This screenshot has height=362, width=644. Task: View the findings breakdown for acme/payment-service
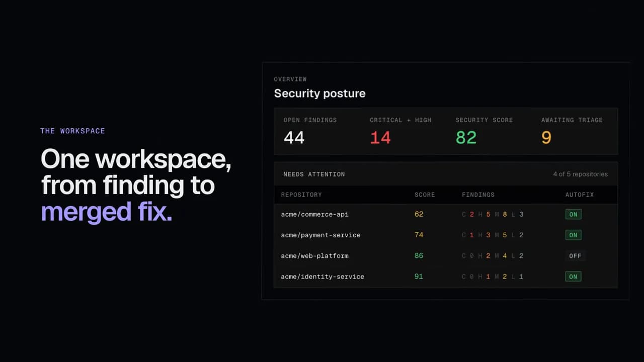coord(493,235)
